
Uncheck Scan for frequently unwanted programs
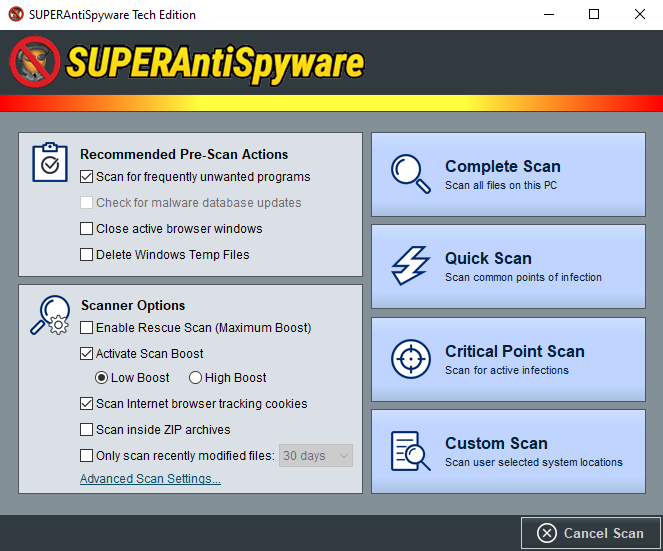coord(87,177)
